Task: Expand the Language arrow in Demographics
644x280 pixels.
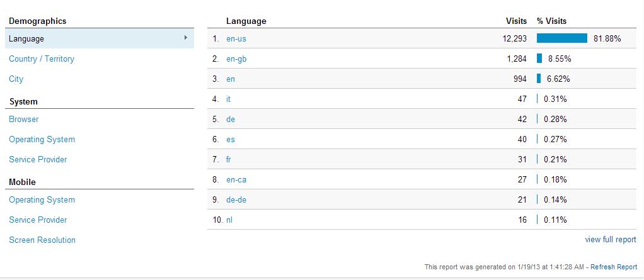Action: click(186, 38)
